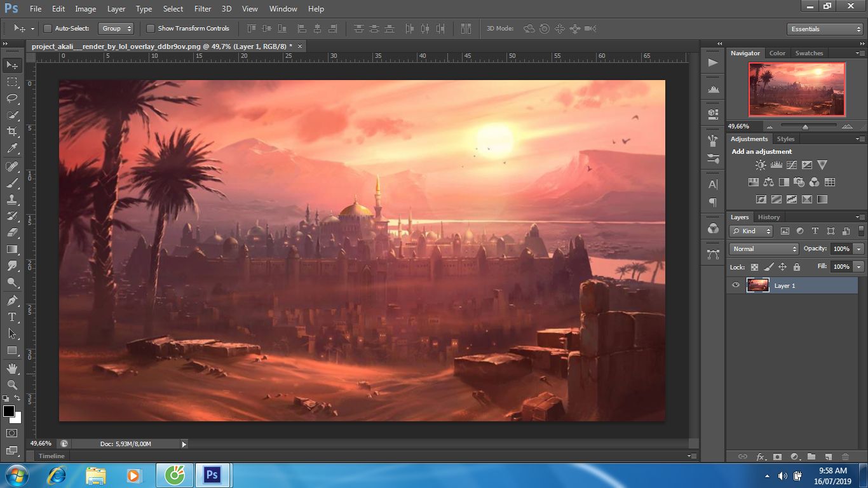Open Essentials workspace dropdown
This screenshot has width=868, height=488.
click(824, 29)
